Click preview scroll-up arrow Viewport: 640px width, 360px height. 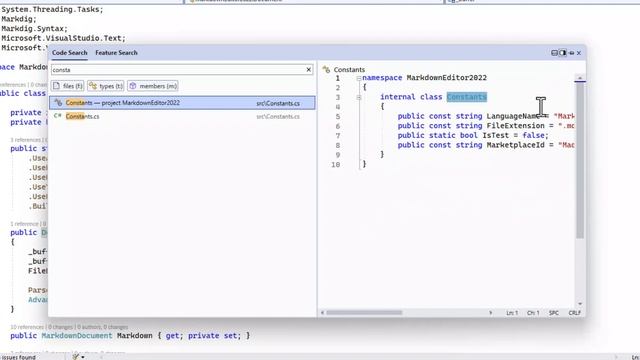point(580,78)
